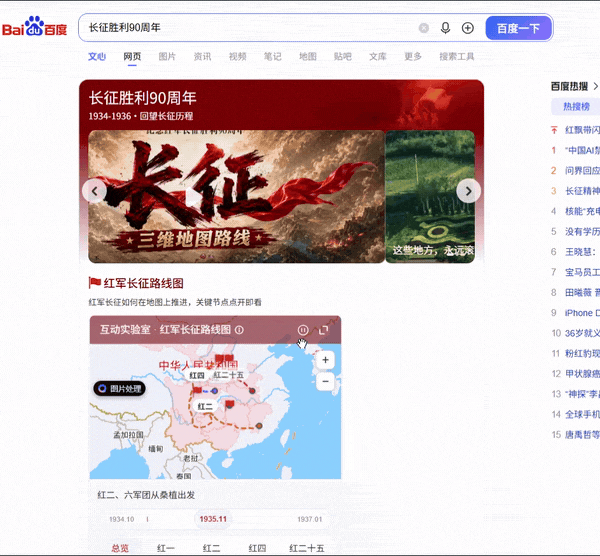Show next carousel slide
The image size is (600, 556).
(x=468, y=191)
